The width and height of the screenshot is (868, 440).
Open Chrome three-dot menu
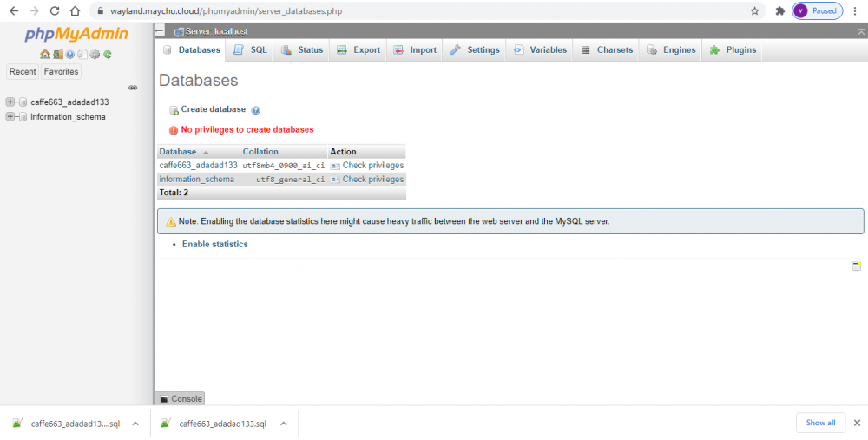(855, 11)
